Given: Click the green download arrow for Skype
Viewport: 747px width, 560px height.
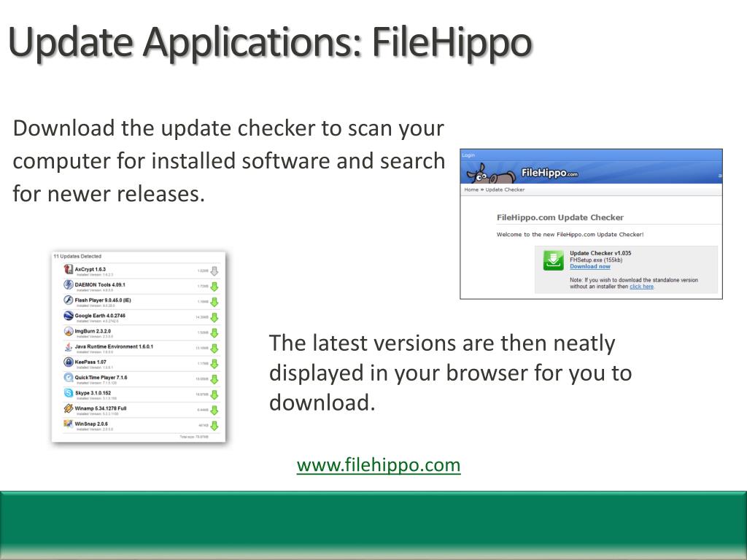Looking at the screenshot, I should click(214, 394).
